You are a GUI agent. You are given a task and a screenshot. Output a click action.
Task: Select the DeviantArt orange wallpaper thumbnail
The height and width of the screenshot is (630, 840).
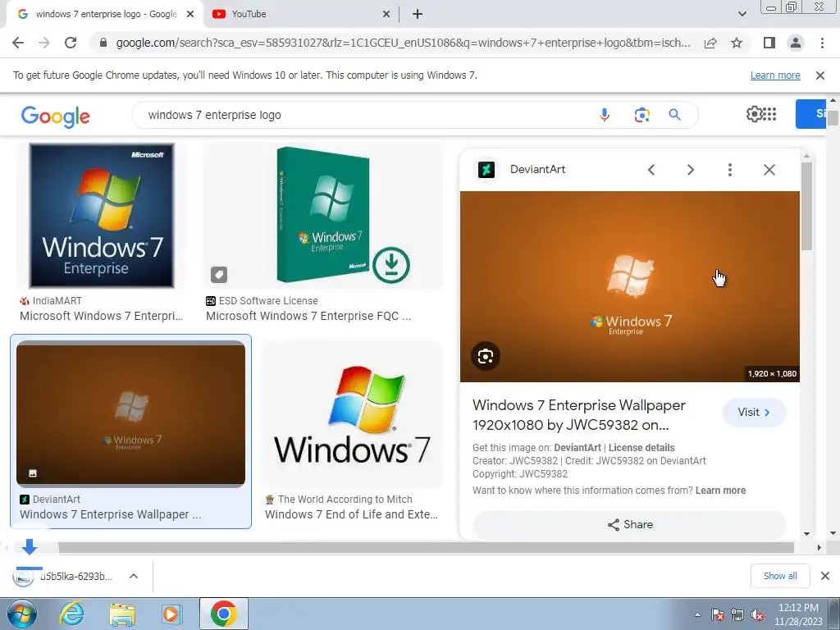click(x=130, y=413)
